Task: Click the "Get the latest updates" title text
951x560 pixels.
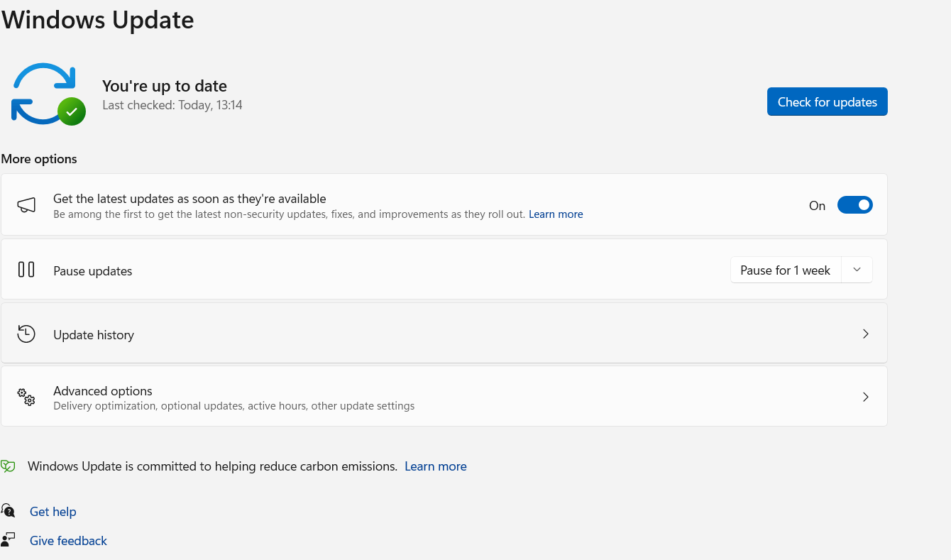Action: tap(189, 199)
